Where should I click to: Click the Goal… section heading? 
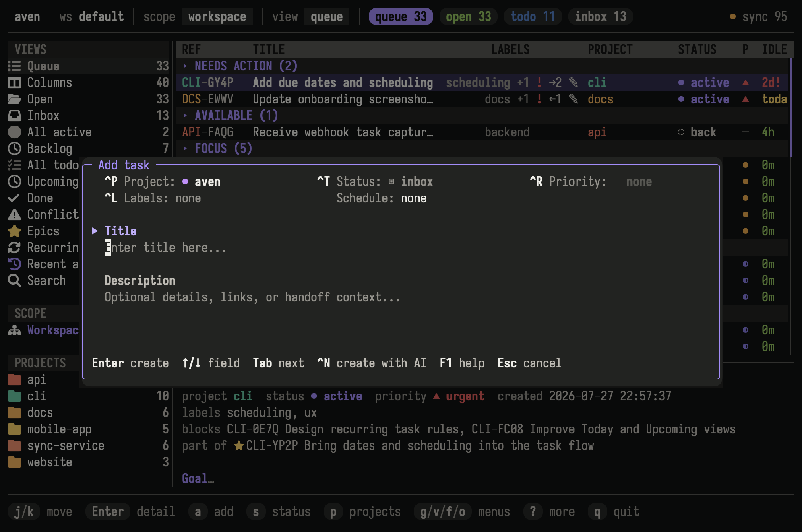198,478
